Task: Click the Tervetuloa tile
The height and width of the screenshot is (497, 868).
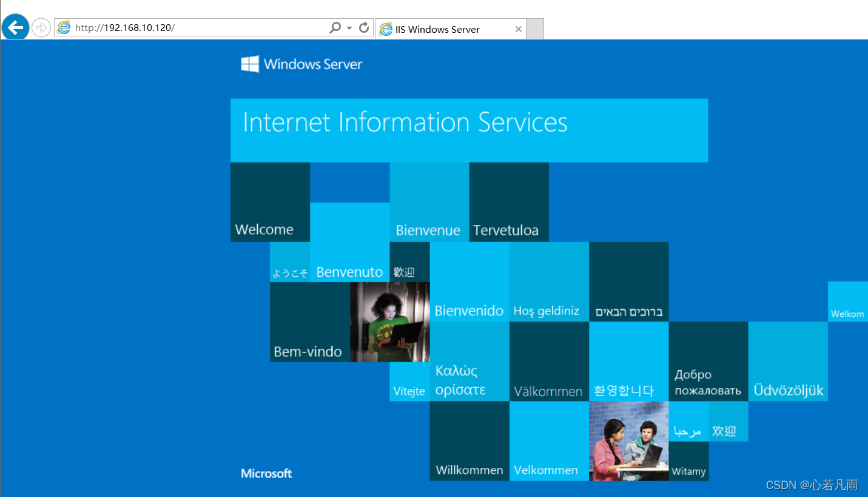Action: coord(509,202)
